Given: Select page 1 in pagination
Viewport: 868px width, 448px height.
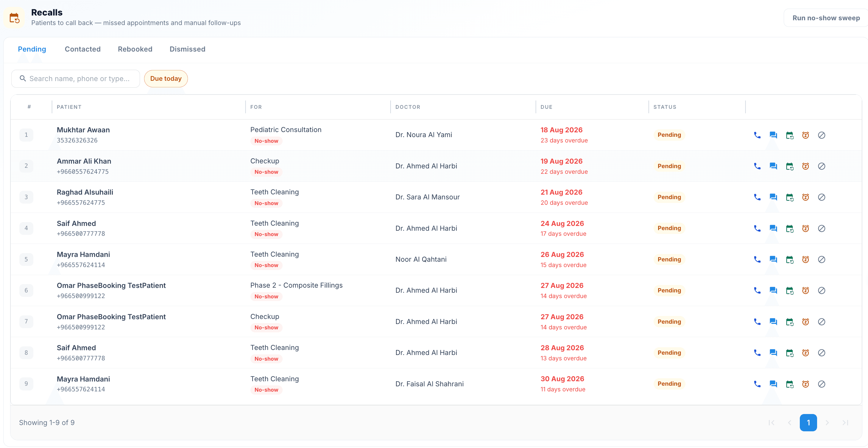Looking at the screenshot, I should pos(808,422).
